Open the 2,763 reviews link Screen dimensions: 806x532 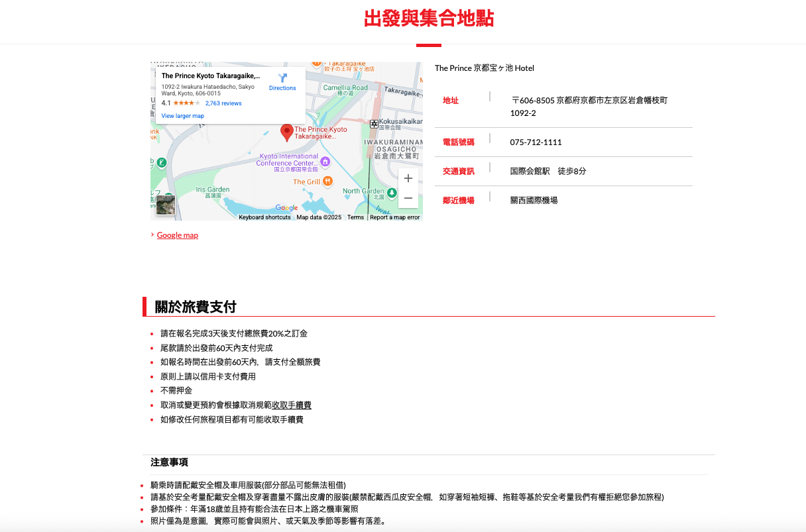coord(223,103)
